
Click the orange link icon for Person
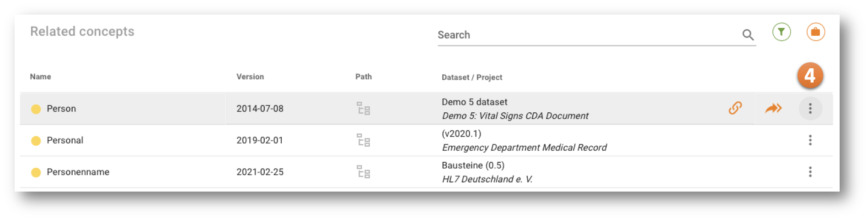[x=735, y=108]
